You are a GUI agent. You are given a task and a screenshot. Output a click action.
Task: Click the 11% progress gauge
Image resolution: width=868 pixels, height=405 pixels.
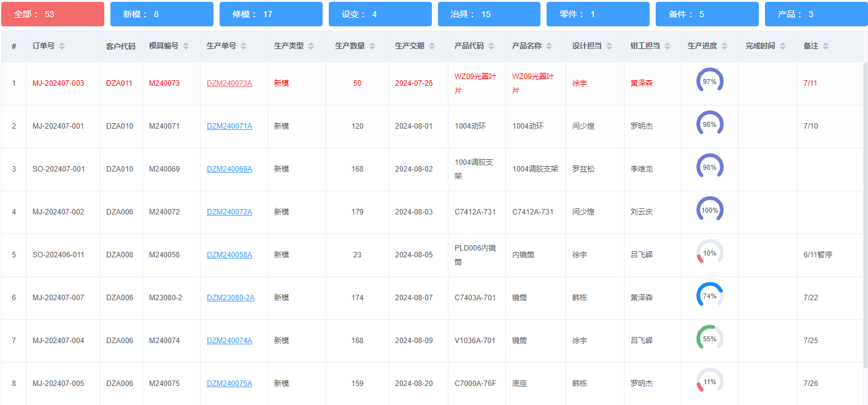point(710,381)
